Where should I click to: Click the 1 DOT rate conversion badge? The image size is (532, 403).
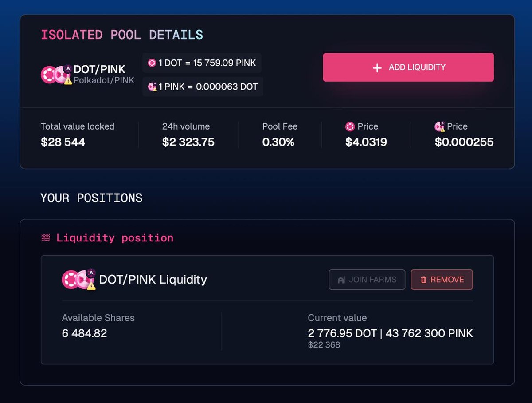coord(202,63)
